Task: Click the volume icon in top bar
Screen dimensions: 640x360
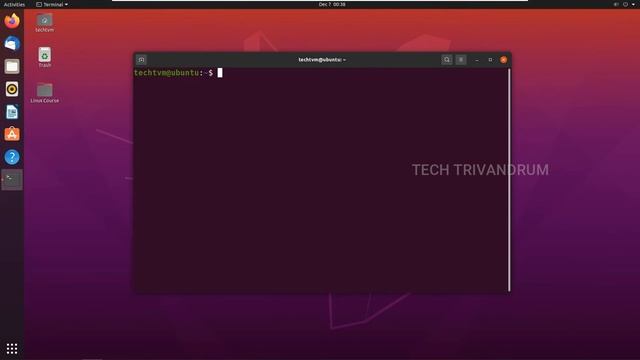Action: pos(616,4)
